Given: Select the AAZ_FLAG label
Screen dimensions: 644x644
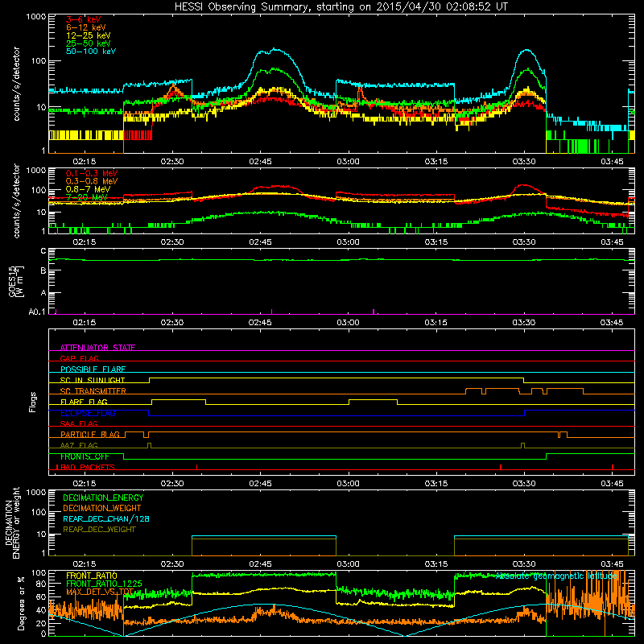Looking at the screenshot, I should [x=79, y=445].
